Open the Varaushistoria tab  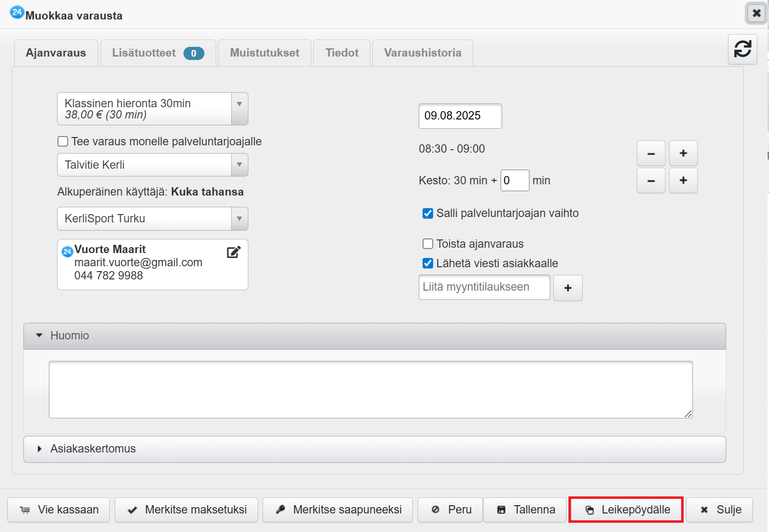[423, 53]
